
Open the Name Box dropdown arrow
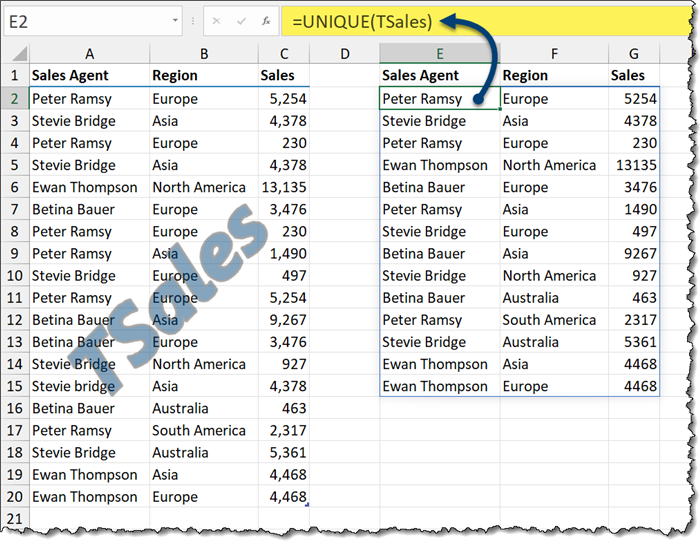tap(175, 21)
